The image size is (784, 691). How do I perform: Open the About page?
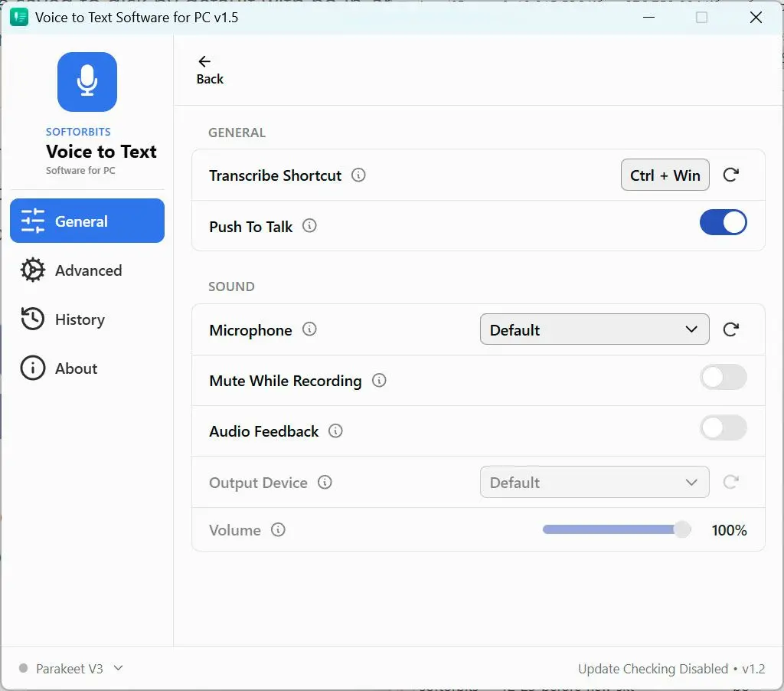tap(87, 368)
